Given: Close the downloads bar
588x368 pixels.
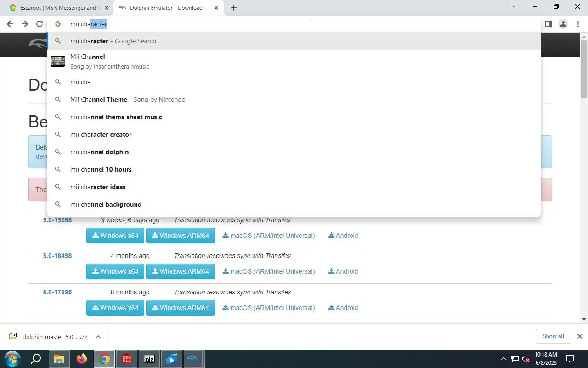Looking at the screenshot, I should pos(580,336).
